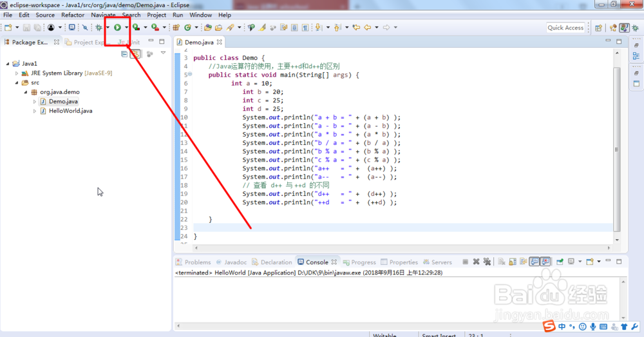644x337 pixels.
Task: Collapse the Java1 project node
Action: (x=7, y=64)
